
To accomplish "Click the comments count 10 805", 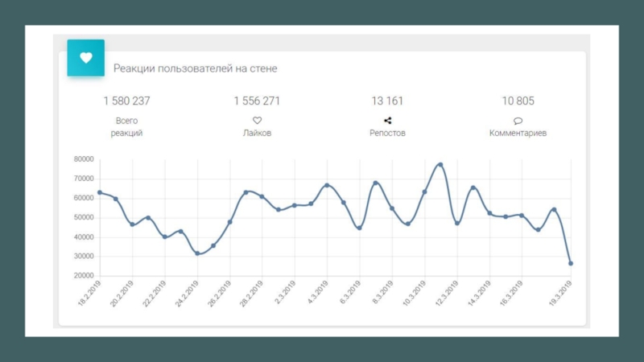I will (x=518, y=101).
